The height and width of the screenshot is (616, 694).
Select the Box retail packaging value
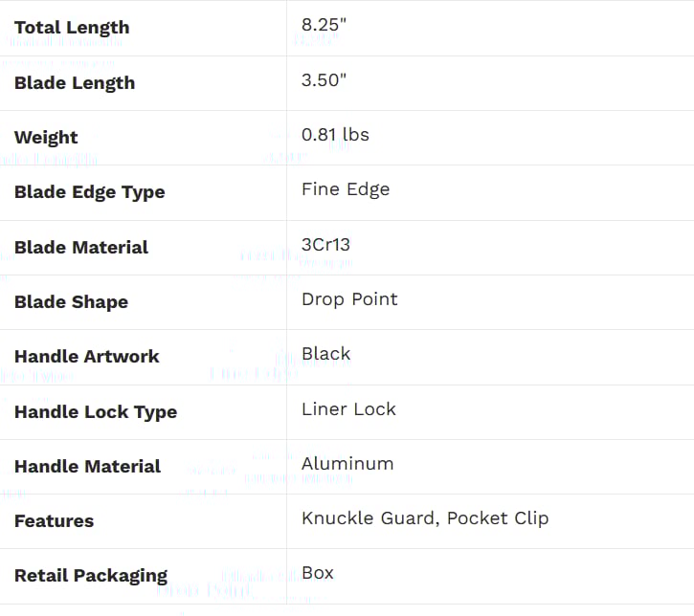(318, 573)
